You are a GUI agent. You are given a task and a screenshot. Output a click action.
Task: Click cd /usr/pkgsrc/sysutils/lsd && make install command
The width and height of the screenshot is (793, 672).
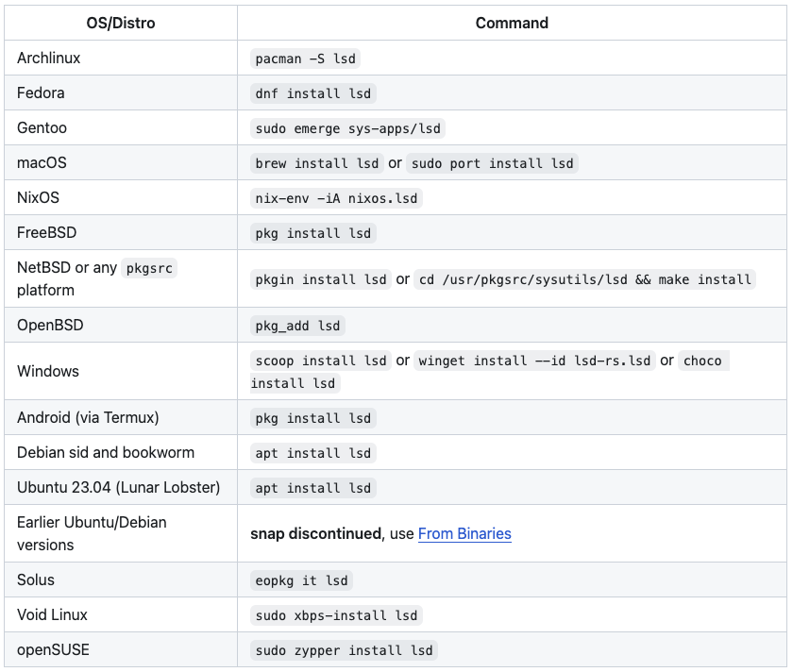tap(585, 279)
